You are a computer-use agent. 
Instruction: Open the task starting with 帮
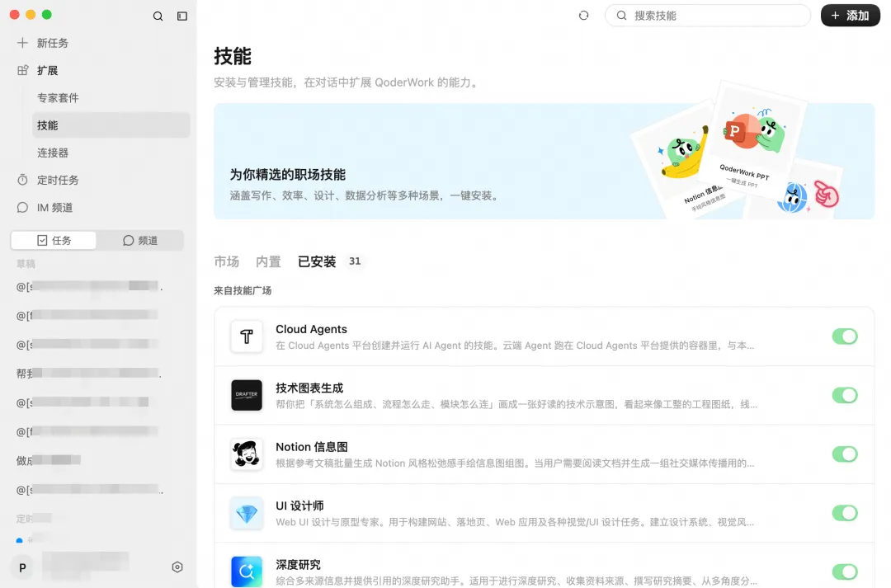pos(88,374)
